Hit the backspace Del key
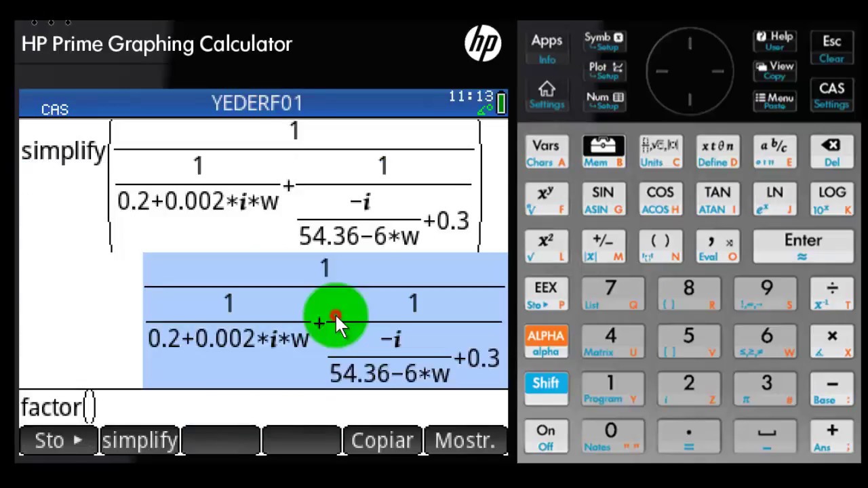868x488 pixels. point(831,152)
